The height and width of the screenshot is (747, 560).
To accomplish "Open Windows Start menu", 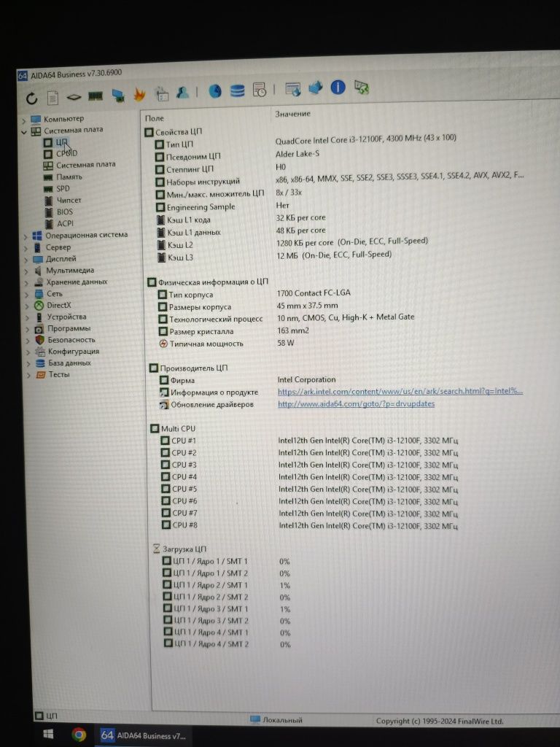I will (48, 735).
